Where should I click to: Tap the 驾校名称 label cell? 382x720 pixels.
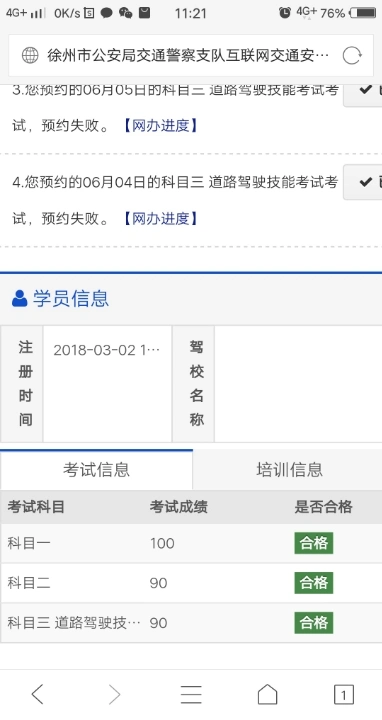click(193, 384)
